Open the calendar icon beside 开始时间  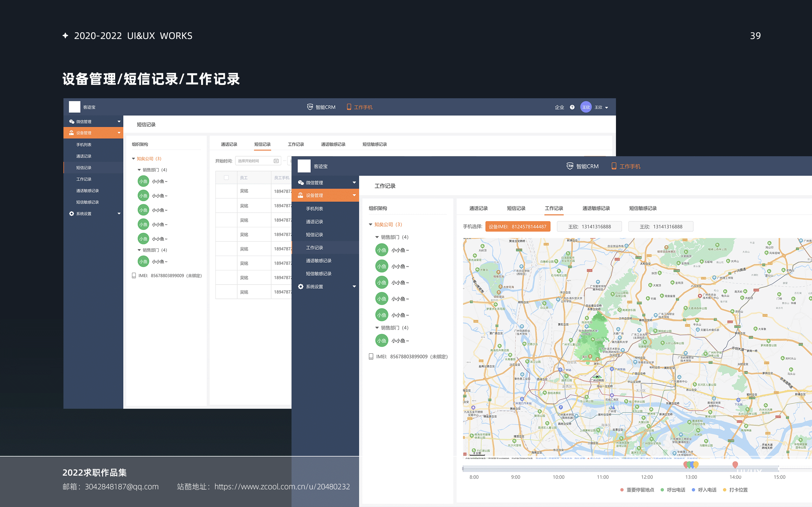click(x=276, y=161)
